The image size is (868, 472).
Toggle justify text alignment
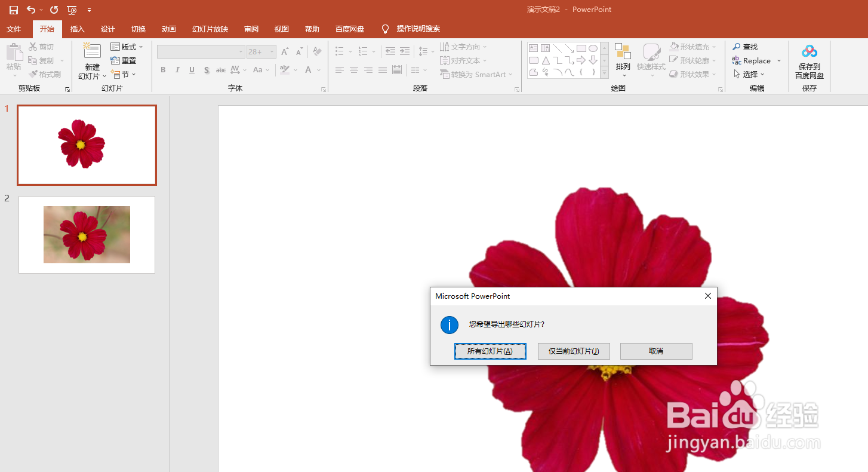click(x=383, y=70)
